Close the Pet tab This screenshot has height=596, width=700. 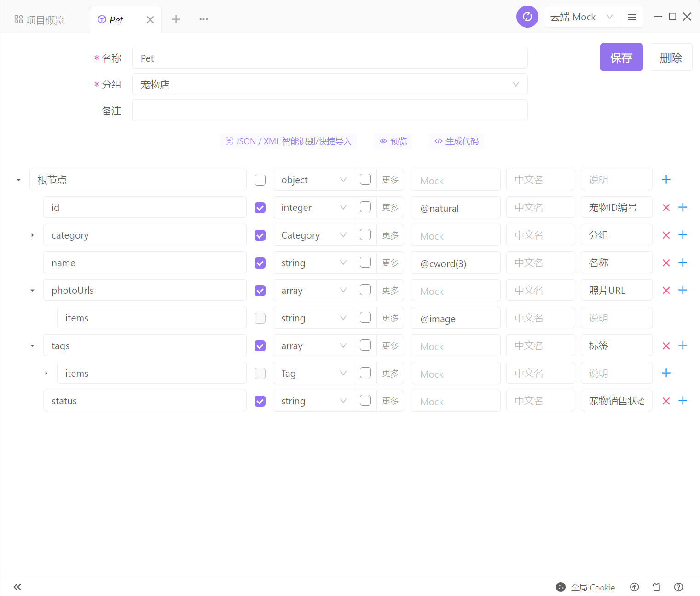pos(150,20)
